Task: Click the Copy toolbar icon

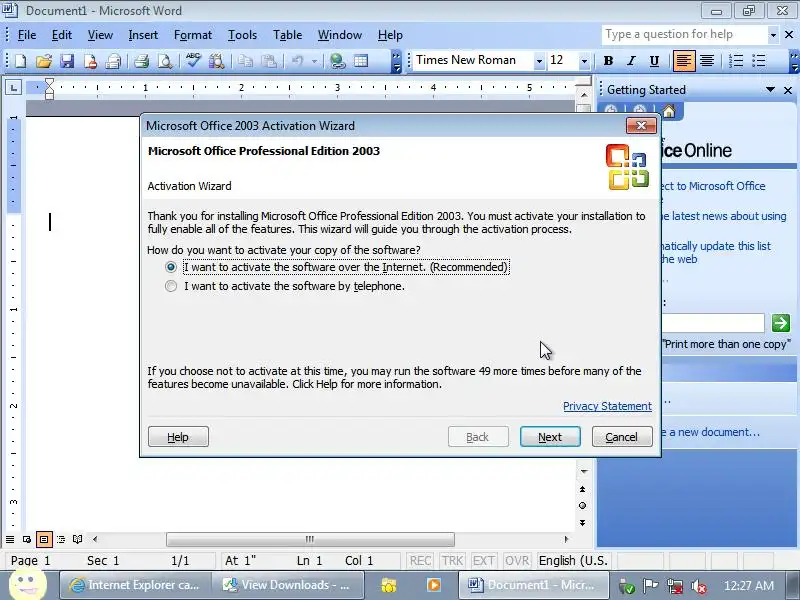Action: pyautogui.click(x=245, y=61)
